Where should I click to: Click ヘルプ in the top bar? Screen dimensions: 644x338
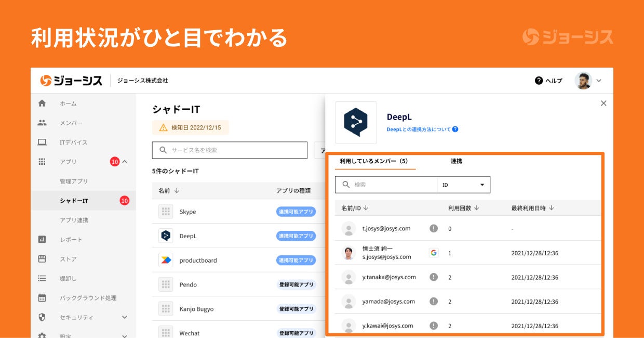pos(554,81)
